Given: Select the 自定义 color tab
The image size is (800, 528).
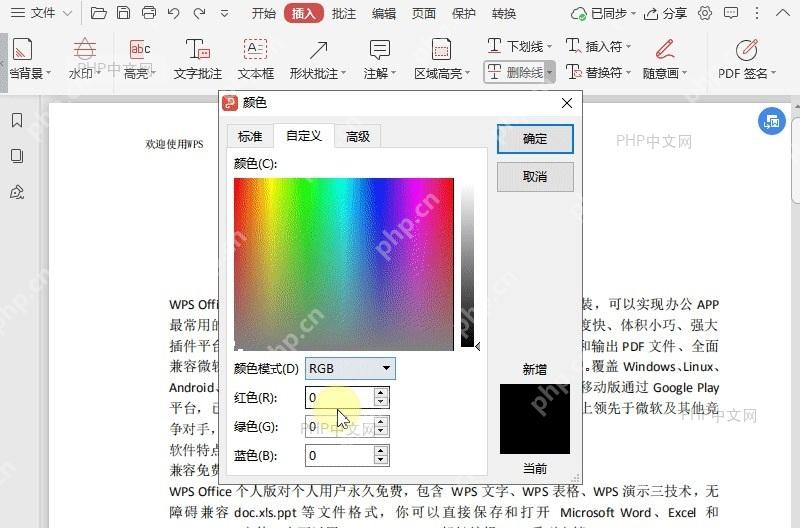Looking at the screenshot, I should coord(304,136).
